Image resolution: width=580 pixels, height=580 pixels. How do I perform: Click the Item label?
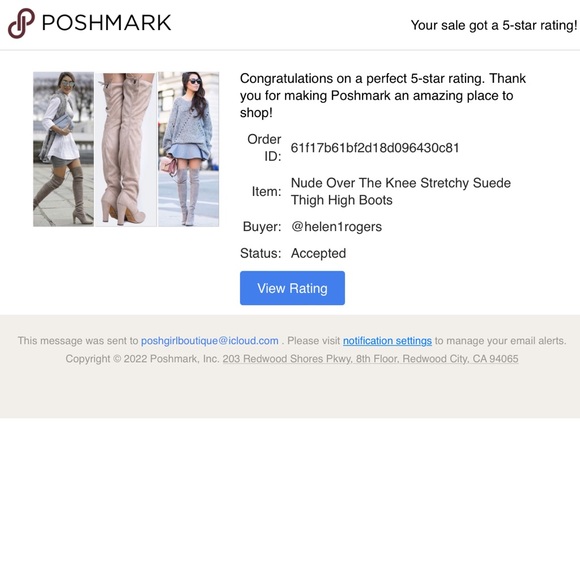(266, 192)
